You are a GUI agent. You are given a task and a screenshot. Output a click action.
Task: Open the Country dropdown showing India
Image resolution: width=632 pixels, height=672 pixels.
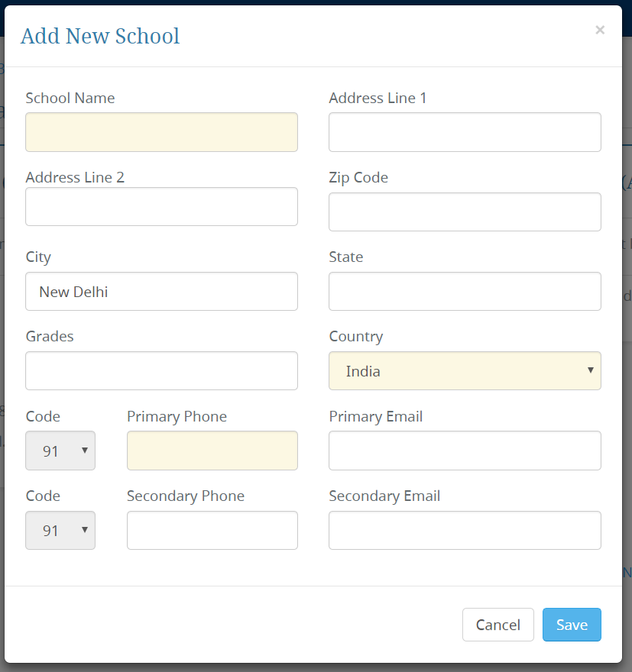(465, 370)
